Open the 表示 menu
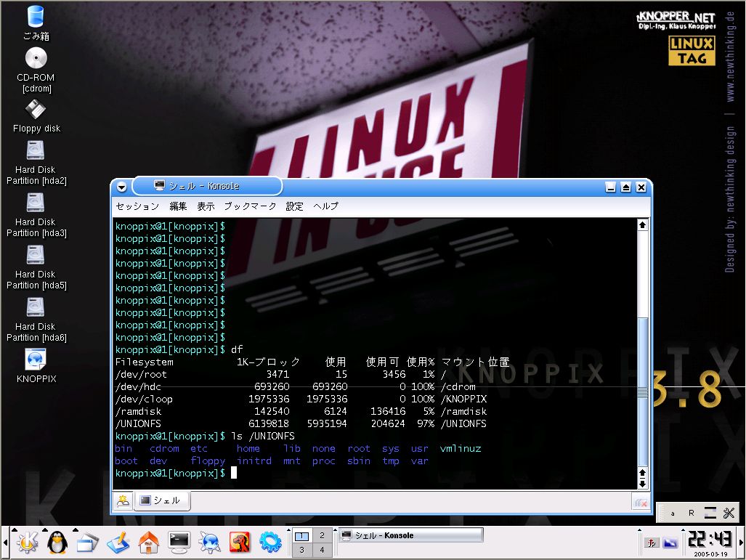746x560 pixels. (x=206, y=206)
